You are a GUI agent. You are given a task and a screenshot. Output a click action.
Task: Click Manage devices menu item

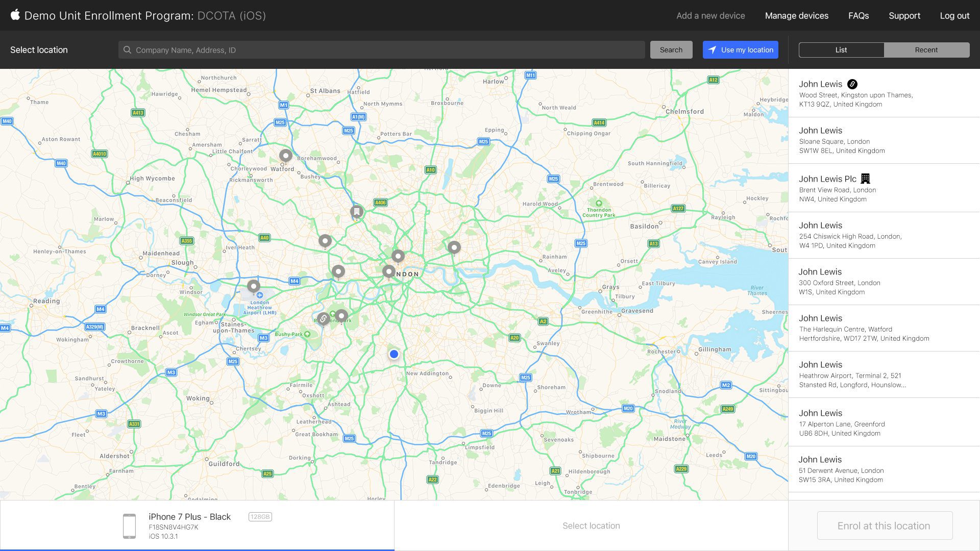pyautogui.click(x=796, y=15)
